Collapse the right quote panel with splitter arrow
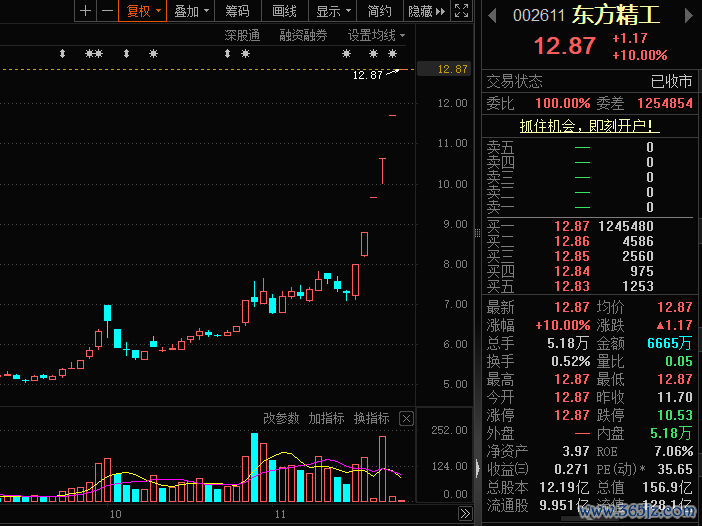702x526 pixels. click(x=476, y=465)
